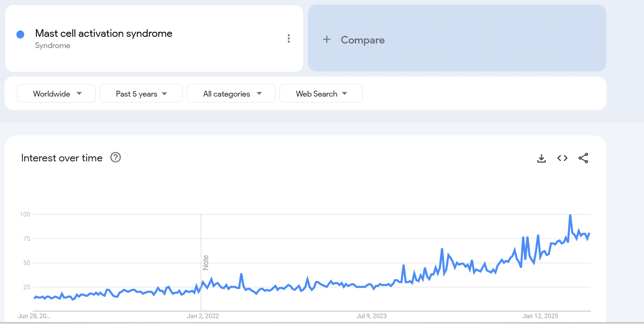Click the Jun 28 start date axis label
This screenshot has width=644, height=324.
tap(34, 316)
